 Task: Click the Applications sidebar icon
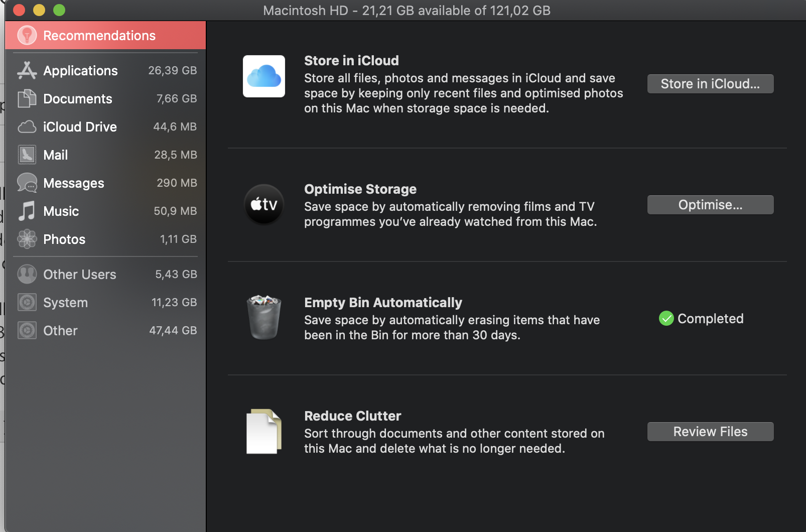point(27,70)
